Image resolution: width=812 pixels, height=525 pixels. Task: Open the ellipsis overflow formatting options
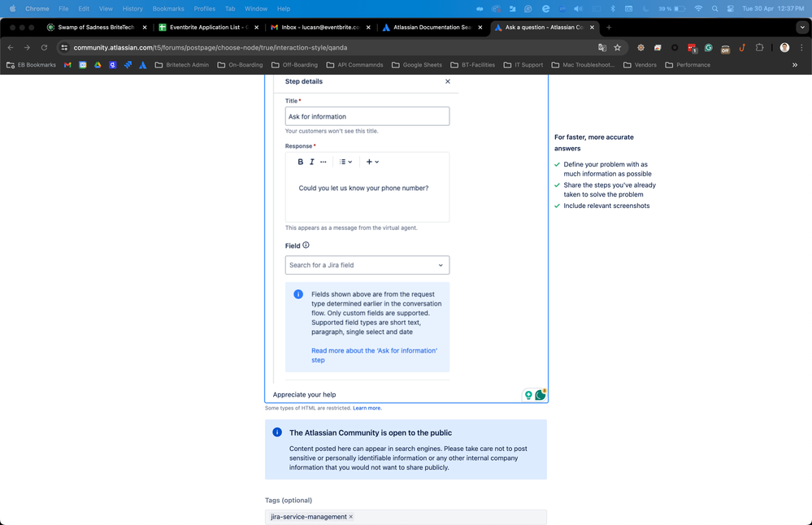323,162
